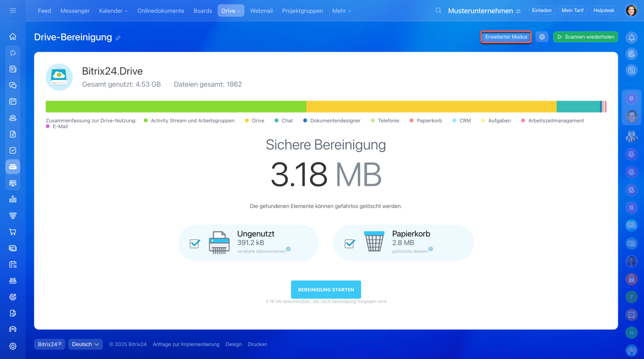Click the Drucken footer link
Viewport: 644px width, 359px height.
(x=258, y=344)
